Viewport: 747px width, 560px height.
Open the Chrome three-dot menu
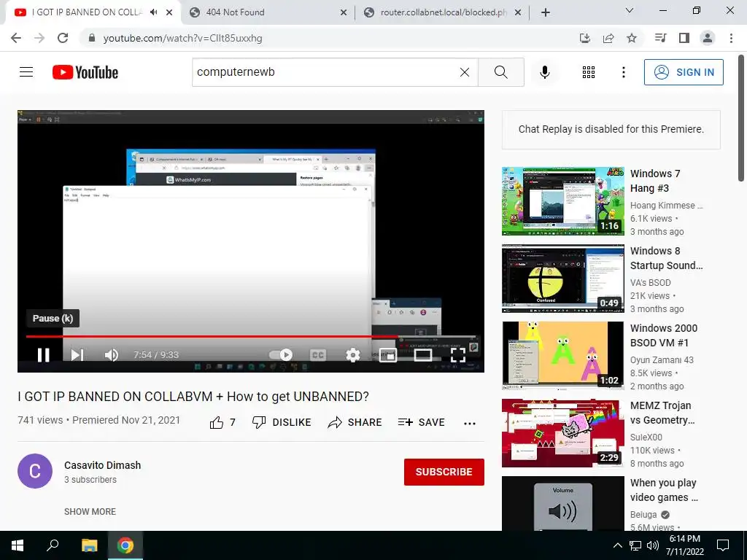point(731,38)
